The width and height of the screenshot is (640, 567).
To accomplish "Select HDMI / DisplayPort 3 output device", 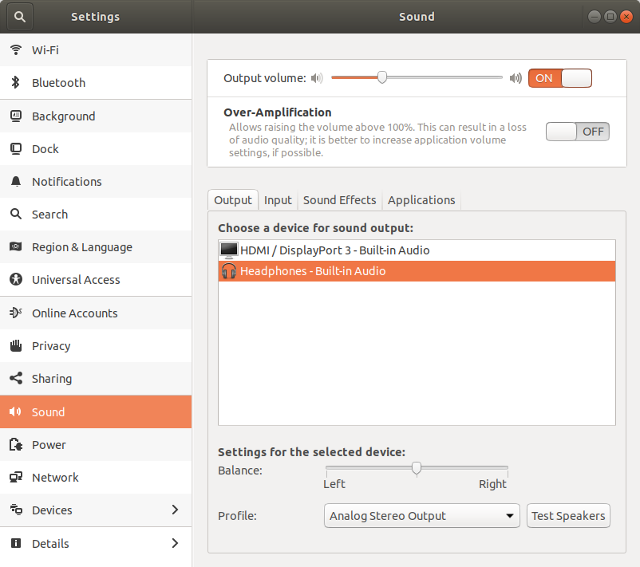I will 334,250.
